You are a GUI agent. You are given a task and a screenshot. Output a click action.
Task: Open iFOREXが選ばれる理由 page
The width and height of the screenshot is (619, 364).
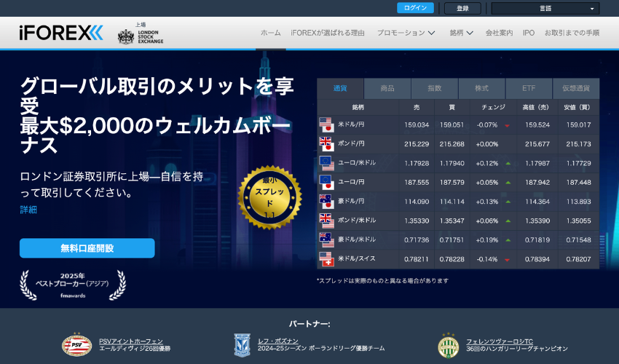[x=328, y=33]
